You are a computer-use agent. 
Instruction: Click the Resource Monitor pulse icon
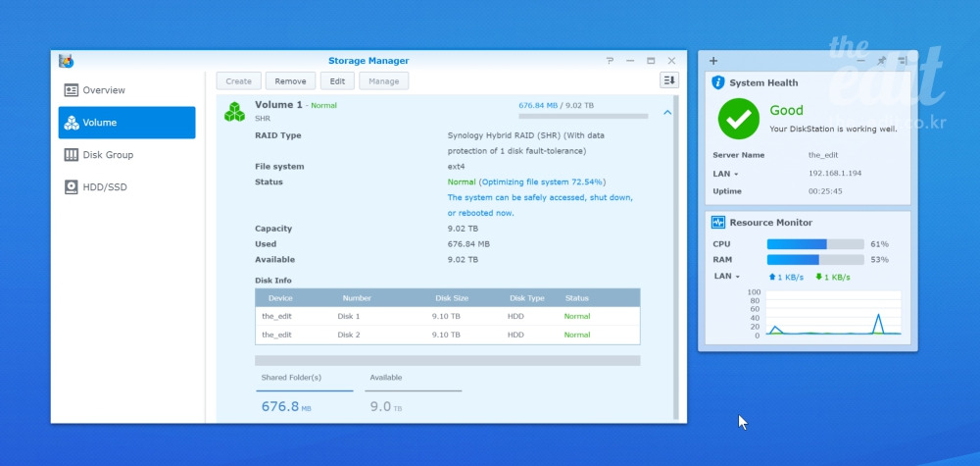click(718, 222)
